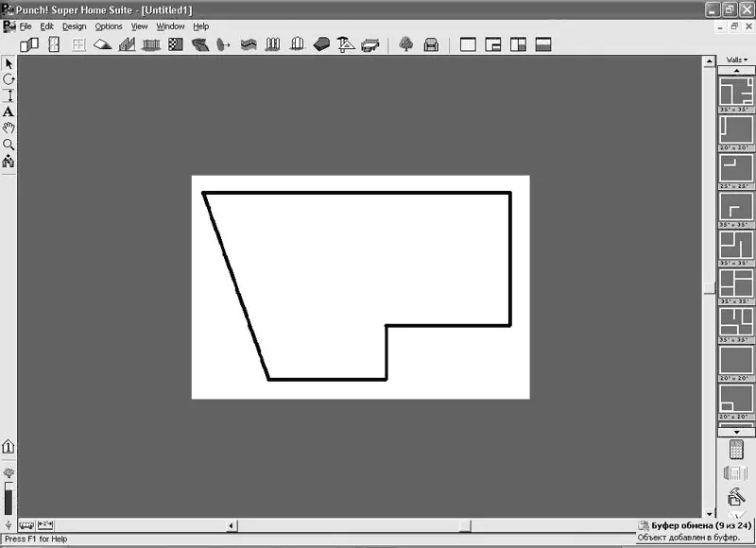Screen dimensions: 756x548
Task: Open the Options menu
Action: [109, 26]
